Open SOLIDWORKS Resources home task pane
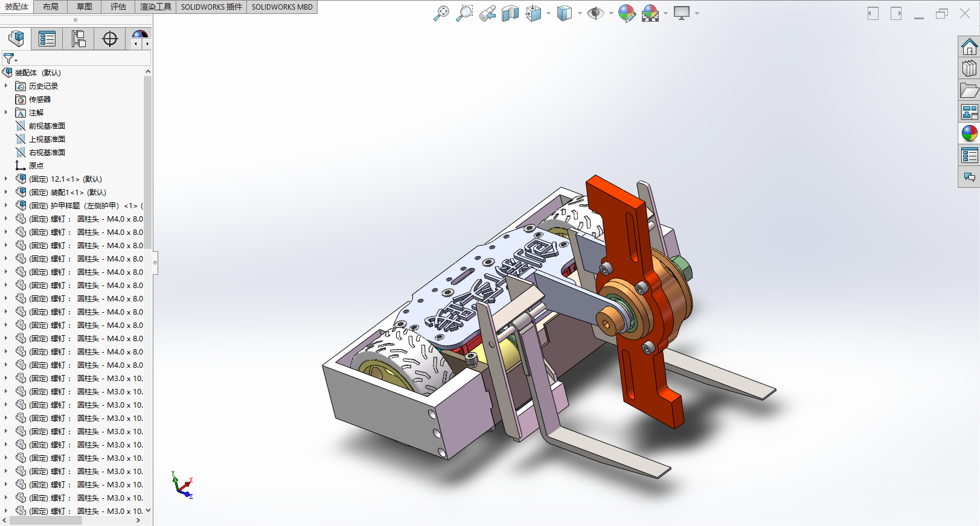The width and height of the screenshot is (980, 526). (x=969, y=47)
